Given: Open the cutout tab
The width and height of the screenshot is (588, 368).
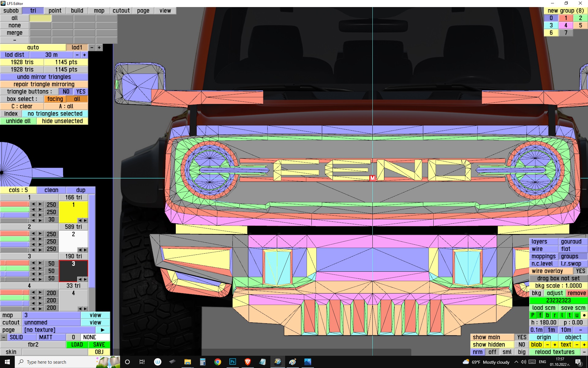Looking at the screenshot, I should 121,11.
